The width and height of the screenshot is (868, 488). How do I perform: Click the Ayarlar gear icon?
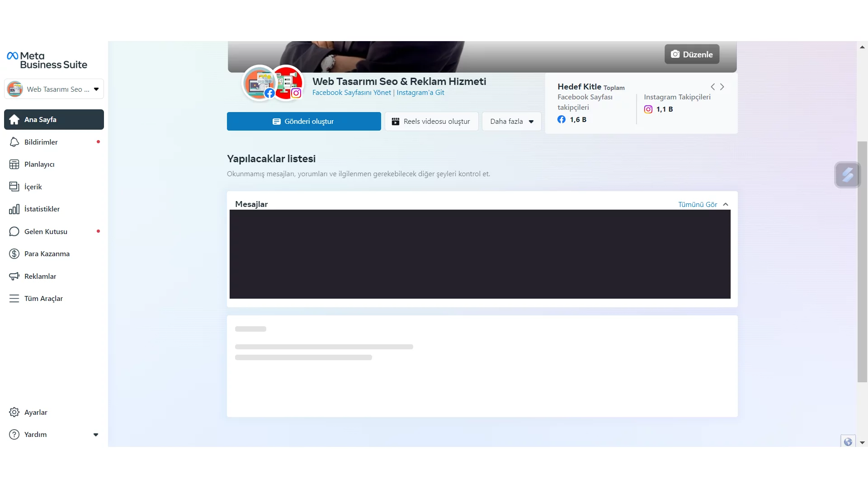click(x=14, y=412)
